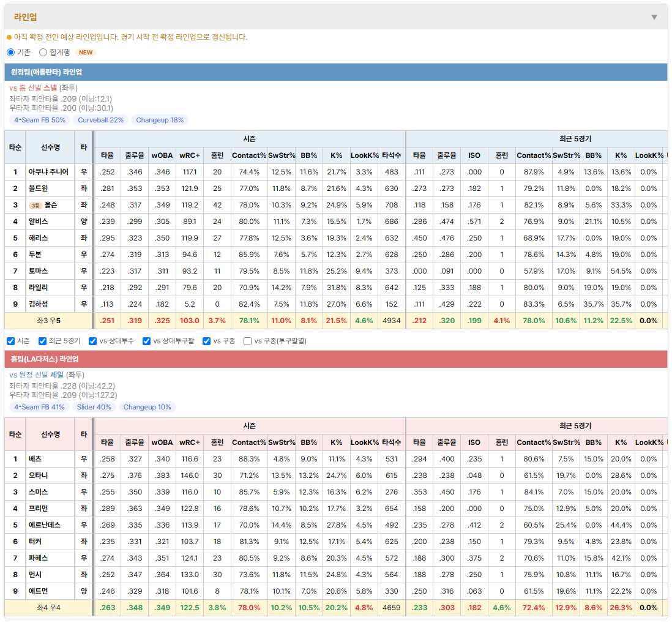The image size is (672, 623).
Task: Click player name 에르난데스
Action: [x=45, y=525]
